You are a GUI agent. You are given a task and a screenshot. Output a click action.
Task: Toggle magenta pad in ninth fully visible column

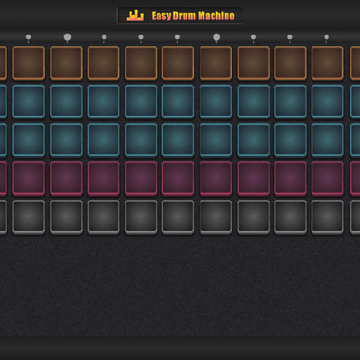[327, 178]
